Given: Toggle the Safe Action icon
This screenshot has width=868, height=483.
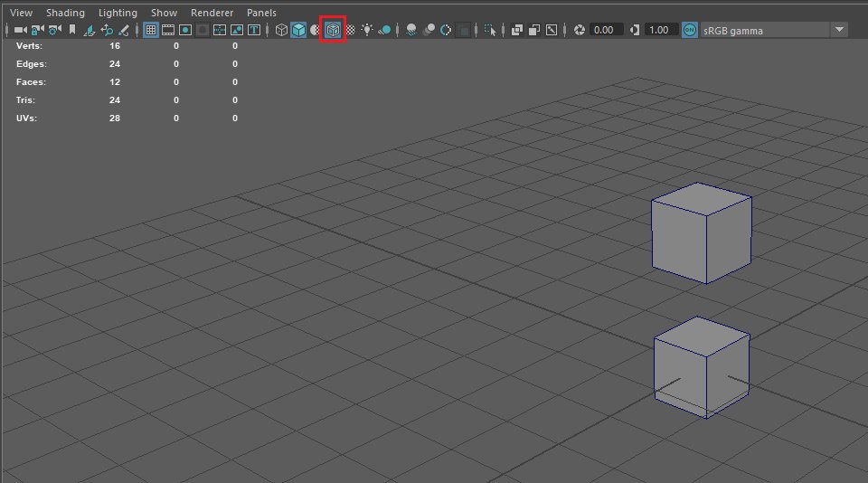Looking at the screenshot, I should (x=236, y=30).
